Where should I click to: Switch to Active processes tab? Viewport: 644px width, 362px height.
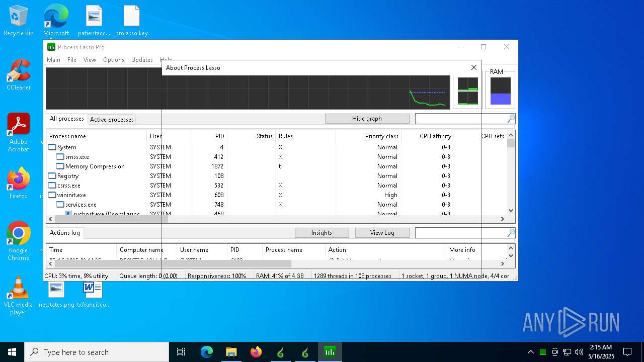pyautogui.click(x=112, y=120)
